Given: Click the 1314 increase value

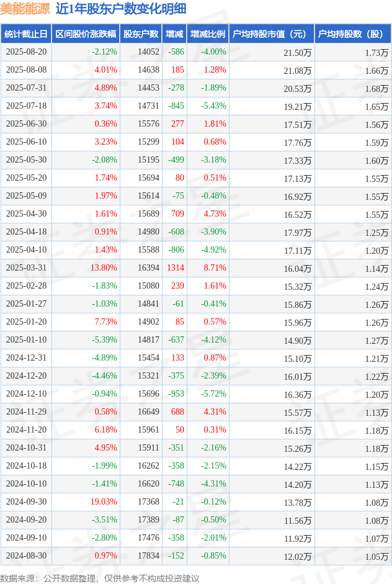Looking at the screenshot, I should click(x=176, y=268).
